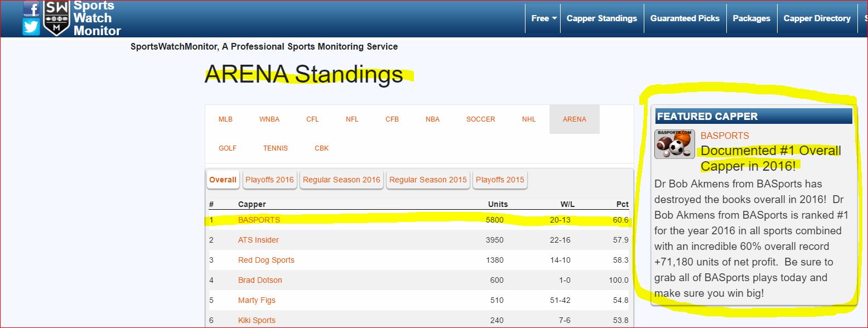Select the CFB sport tab
The image size is (868, 328).
pos(392,119)
